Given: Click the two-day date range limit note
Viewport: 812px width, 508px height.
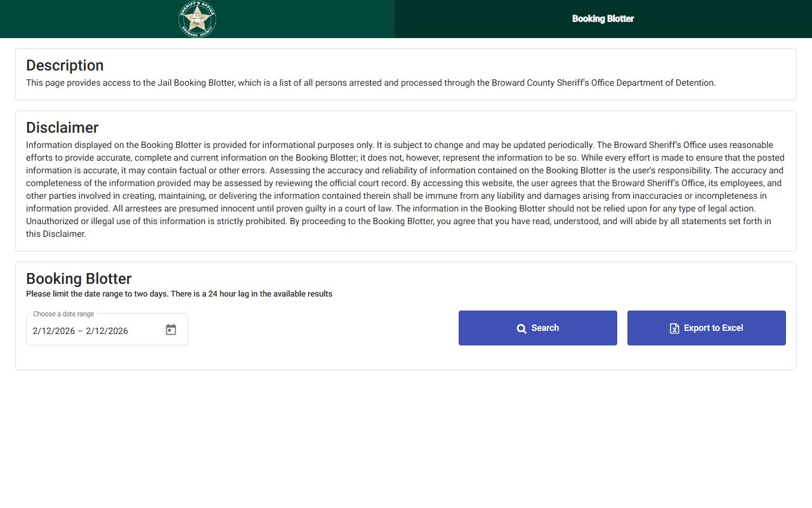Looking at the screenshot, I should pyautogui.click(x=179, y=294).
